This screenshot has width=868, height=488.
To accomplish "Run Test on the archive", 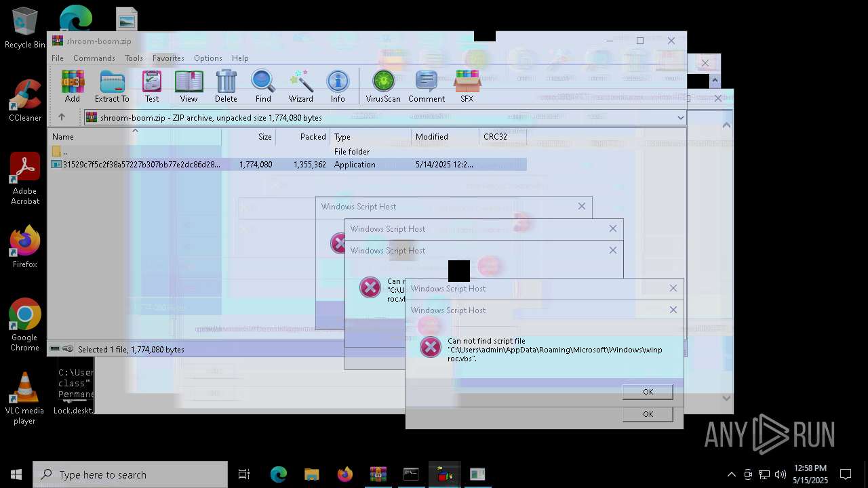I will coord(152,86).
